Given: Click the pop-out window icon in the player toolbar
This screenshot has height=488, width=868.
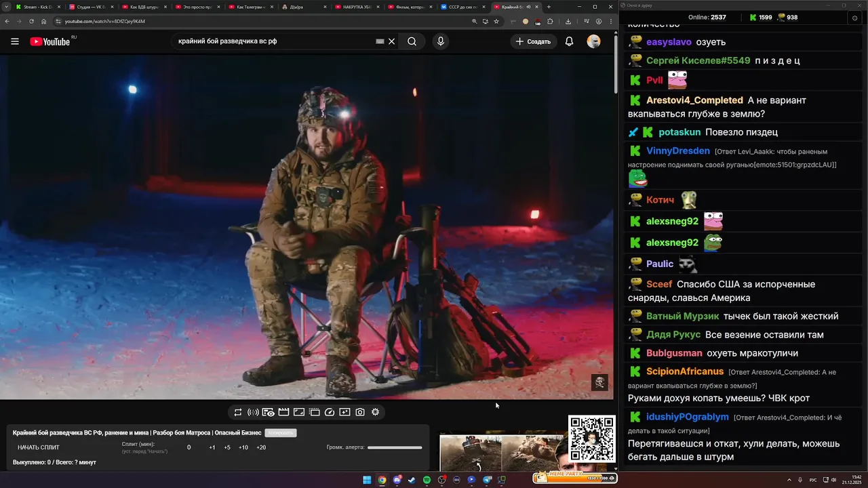Looking at the screenshot, I should (315, 412).
